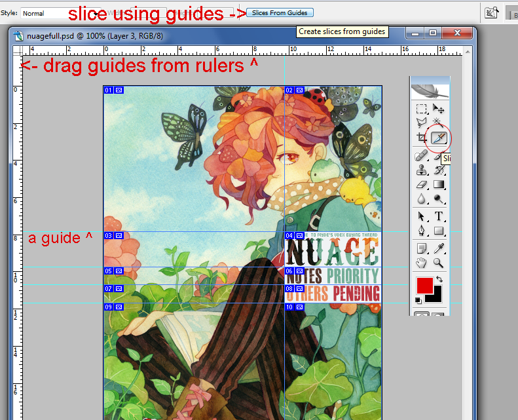Select the Gradient tool

439,184
